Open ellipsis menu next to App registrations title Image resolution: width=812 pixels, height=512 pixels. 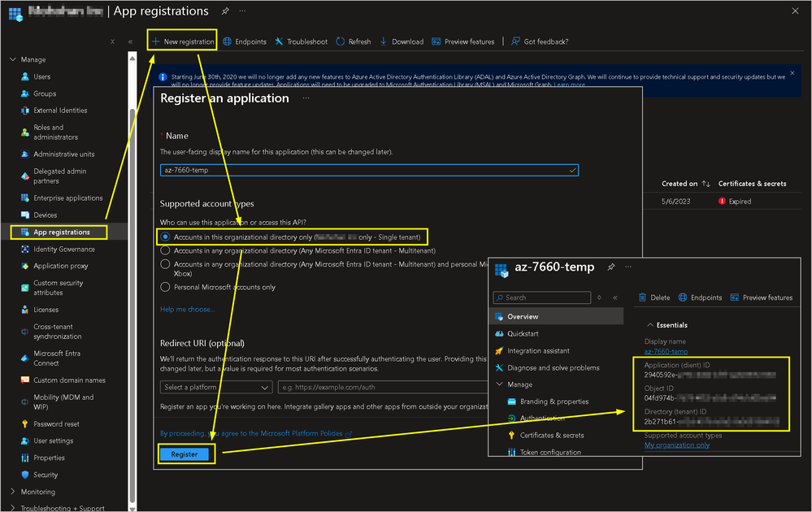[x=242, y=11]
